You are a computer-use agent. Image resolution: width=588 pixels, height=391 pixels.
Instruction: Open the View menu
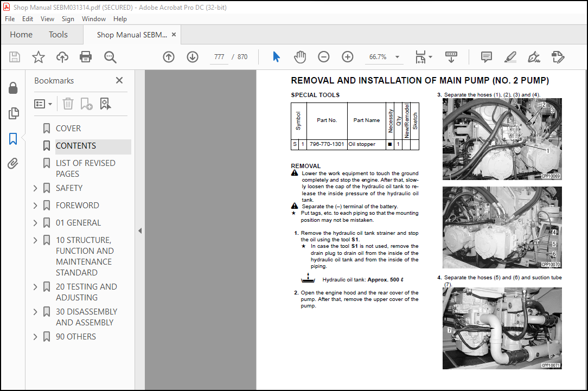click(47, 19)
